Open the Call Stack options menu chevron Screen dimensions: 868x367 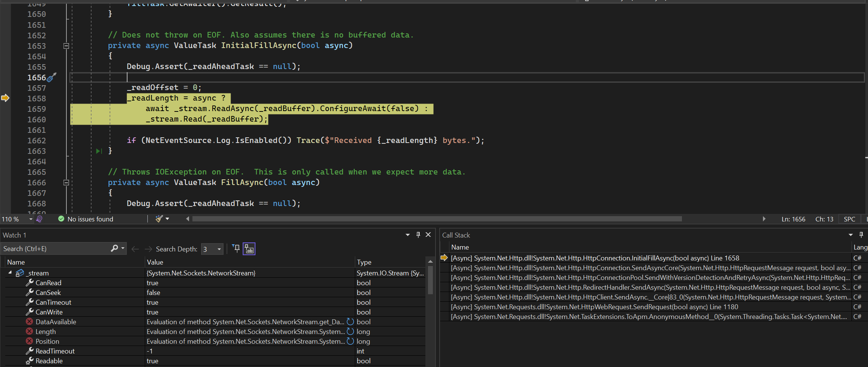click(x=851, y=235)
